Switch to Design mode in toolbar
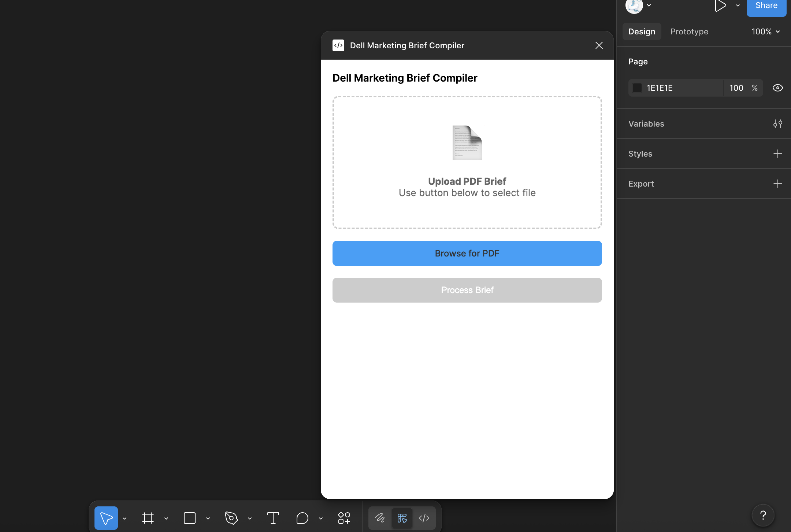This screenshot has width=791, height=532. 402,518
